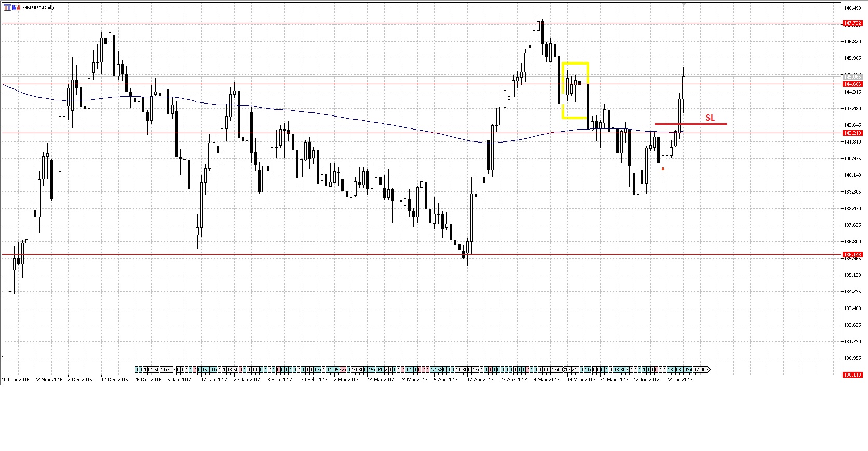Click the 143.480 price scale value
The image size is (868, 451).
(852, 109)
